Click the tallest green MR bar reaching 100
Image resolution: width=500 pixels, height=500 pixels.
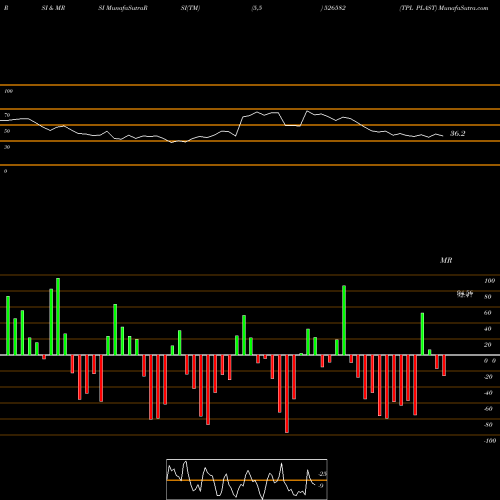[x=58, y=316]
